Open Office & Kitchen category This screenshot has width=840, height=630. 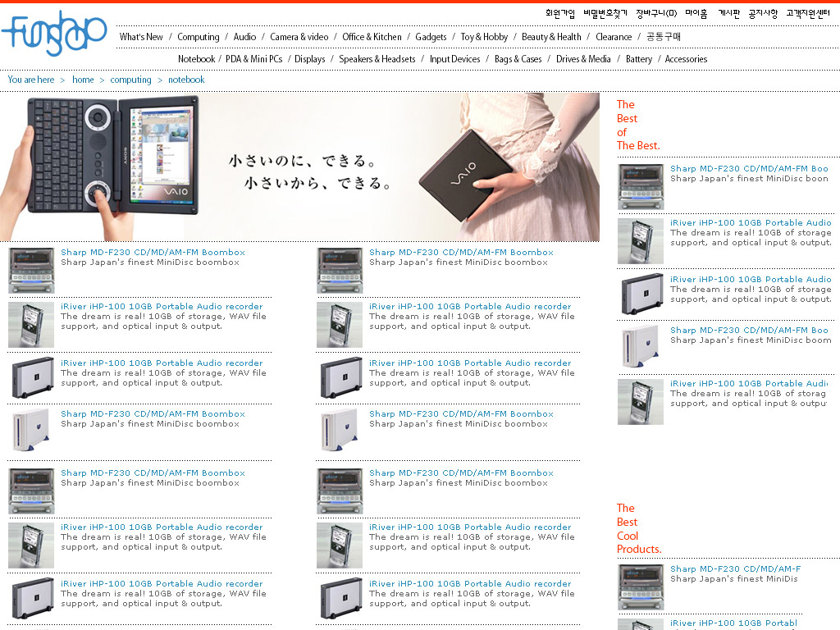[372, 37]
